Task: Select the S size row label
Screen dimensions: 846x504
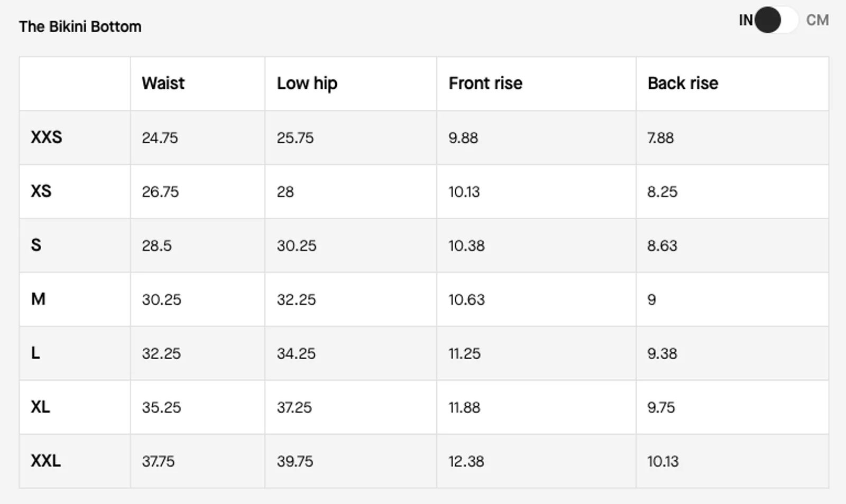Action: pyautogui.click(x=36, y=245)
